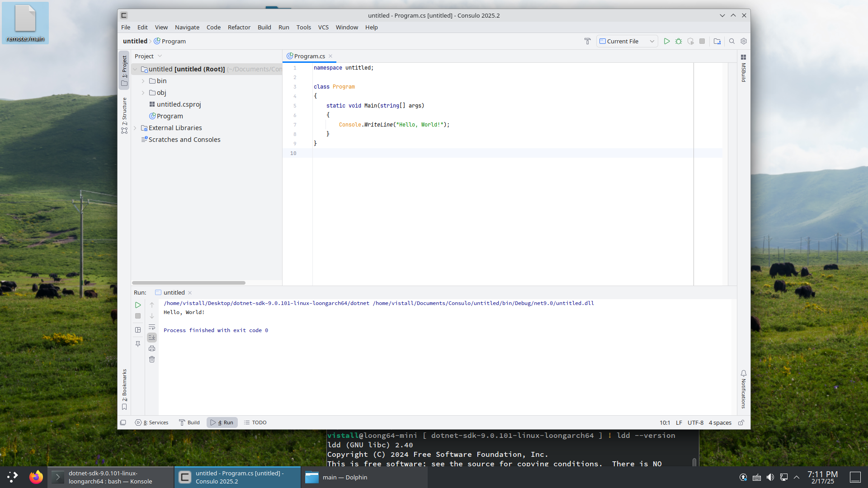Screen dimensions: 868x488
Task: Toggle the Bookmarks side tool window
Action: point(124,389)
